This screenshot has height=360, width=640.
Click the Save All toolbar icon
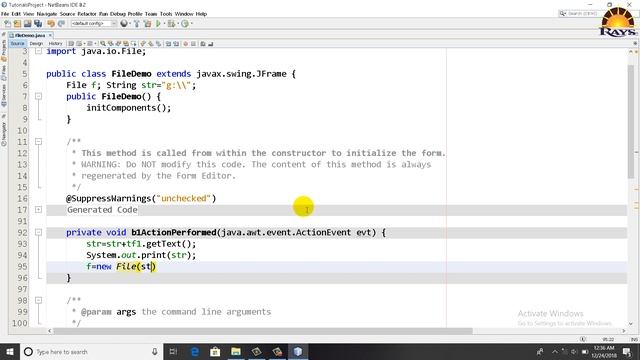(38, 24)
